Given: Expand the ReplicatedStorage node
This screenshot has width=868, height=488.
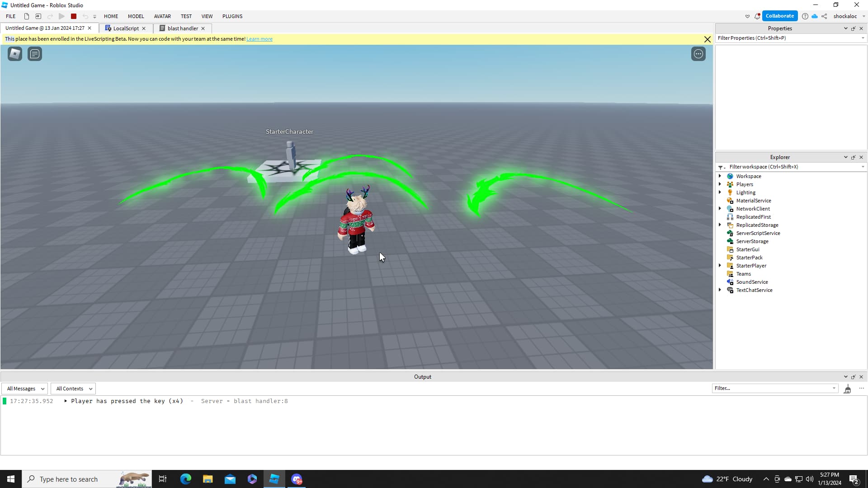Looking at the screenshot, I should (720, 225).
